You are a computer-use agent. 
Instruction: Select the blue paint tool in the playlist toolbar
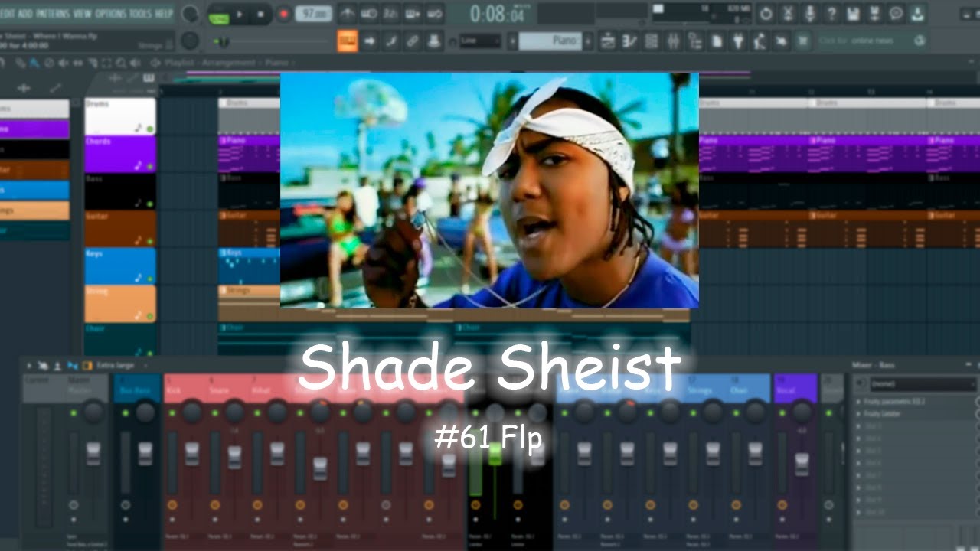34,63
